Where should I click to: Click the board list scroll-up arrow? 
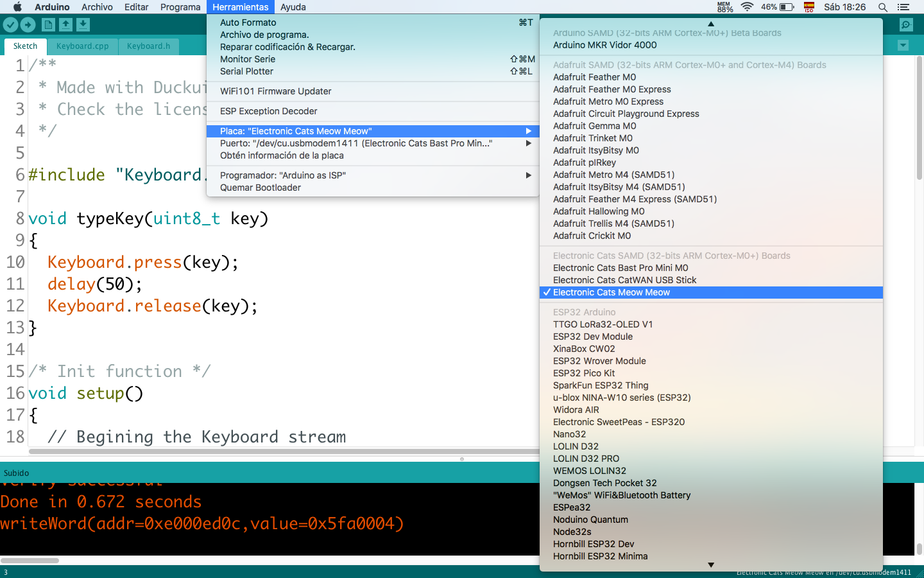(x=711, y=23)
